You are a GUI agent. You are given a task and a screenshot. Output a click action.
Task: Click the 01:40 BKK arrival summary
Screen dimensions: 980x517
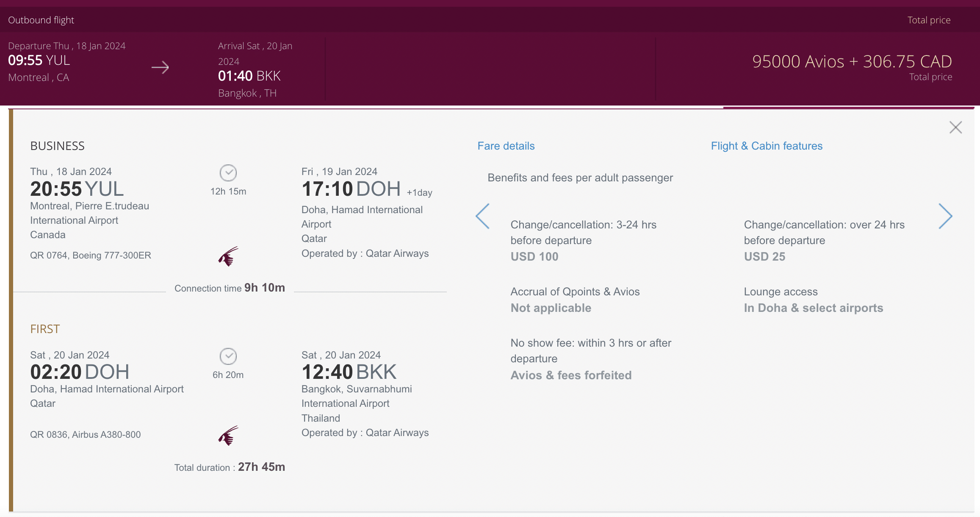[x=249, y=76]
